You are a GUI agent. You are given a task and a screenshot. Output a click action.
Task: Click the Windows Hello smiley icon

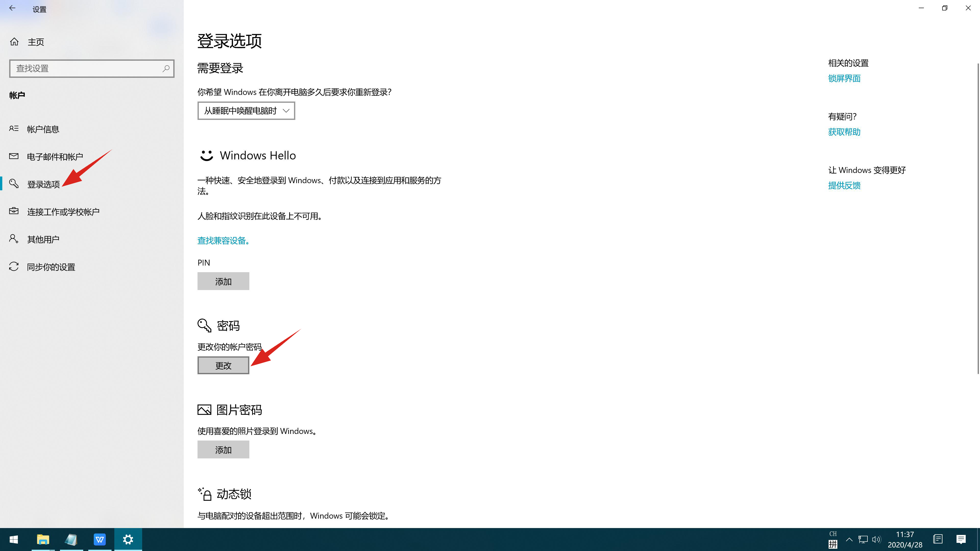click(x=206, y=156)
